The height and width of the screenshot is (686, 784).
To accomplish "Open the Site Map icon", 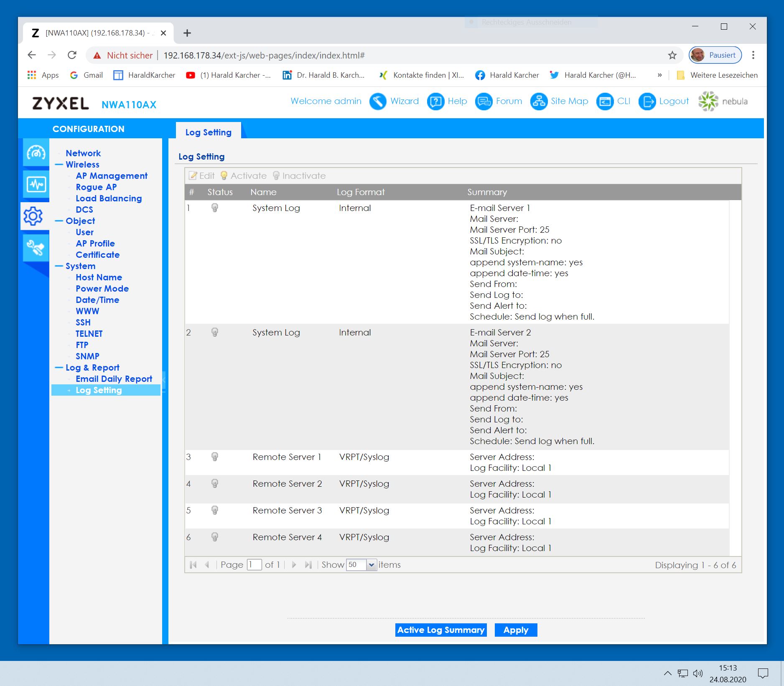I will pos(538,102).
